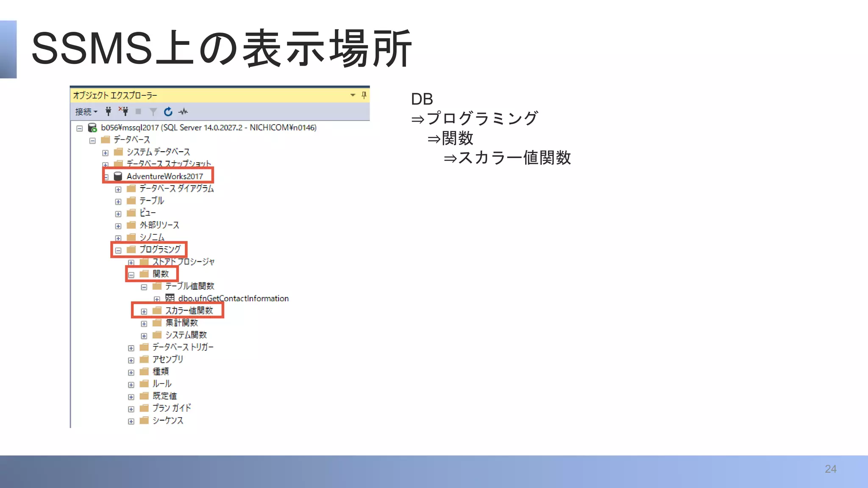Click the 既定値 folder icon
The width and height of the screenshot is (868, 488).
(144, 396)
